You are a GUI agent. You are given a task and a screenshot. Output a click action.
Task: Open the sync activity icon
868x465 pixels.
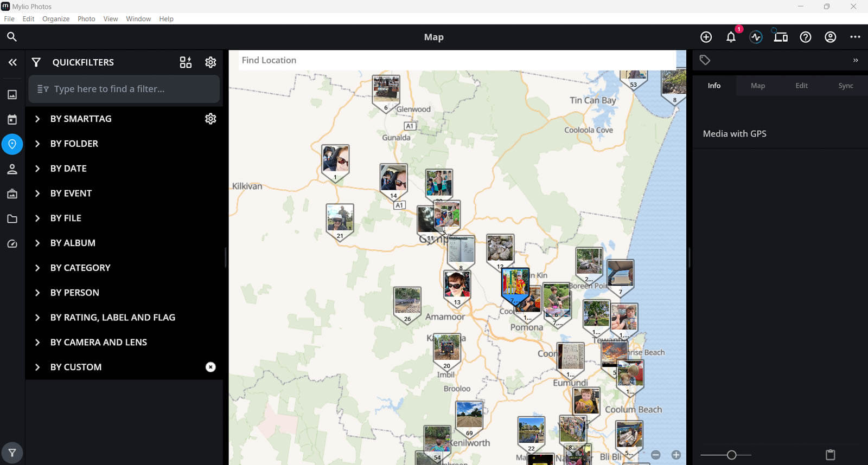(756, 37)
